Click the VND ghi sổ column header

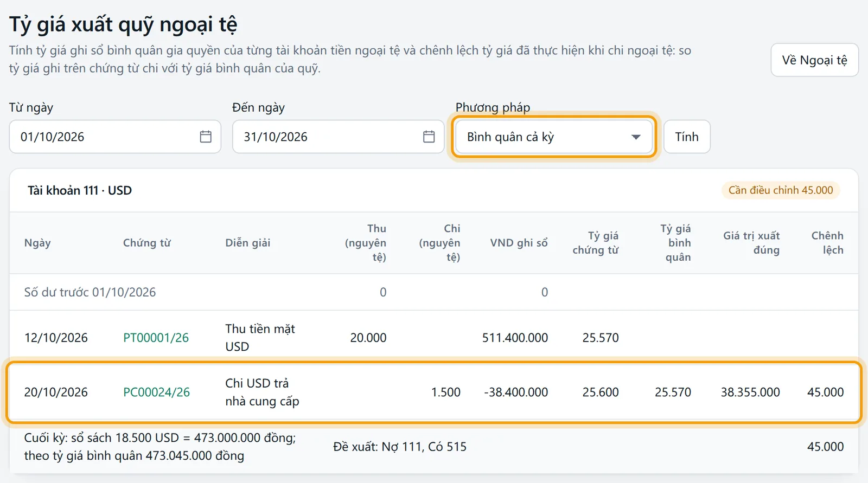(x=519, y=243)
